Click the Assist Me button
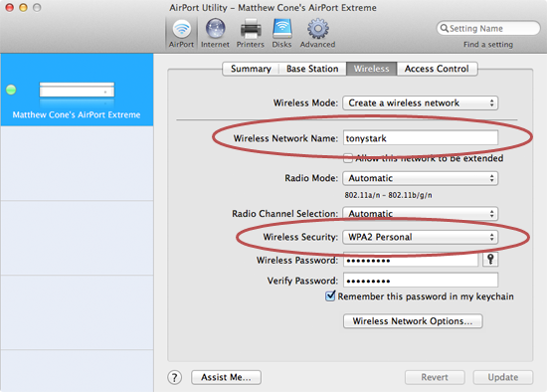Image resolution: width=547 pixels, height=392 pixels. (226, 377)
